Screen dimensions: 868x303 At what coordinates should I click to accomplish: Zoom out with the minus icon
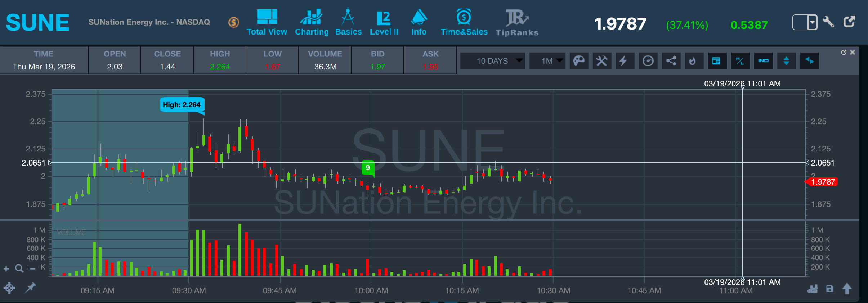click(33, 268)
